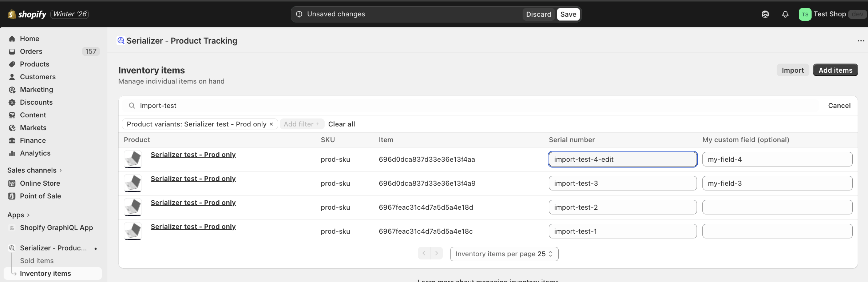Open Analytics from the sidebar

point(35,153)
